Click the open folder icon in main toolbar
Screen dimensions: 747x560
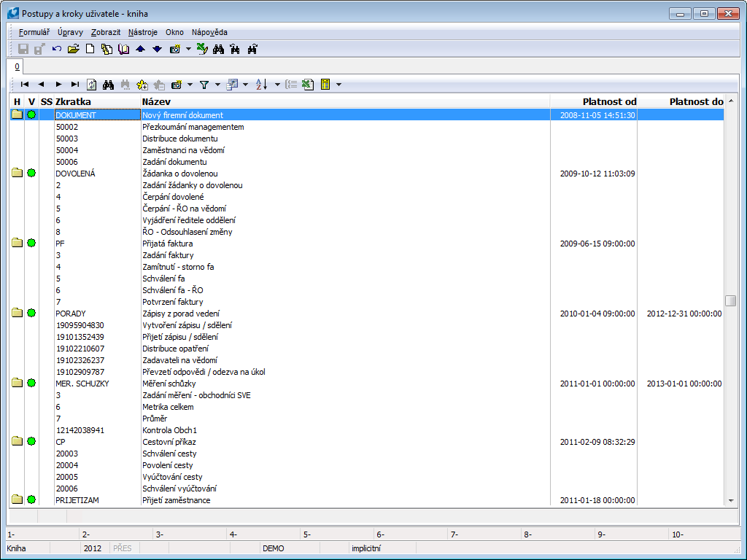74,49
